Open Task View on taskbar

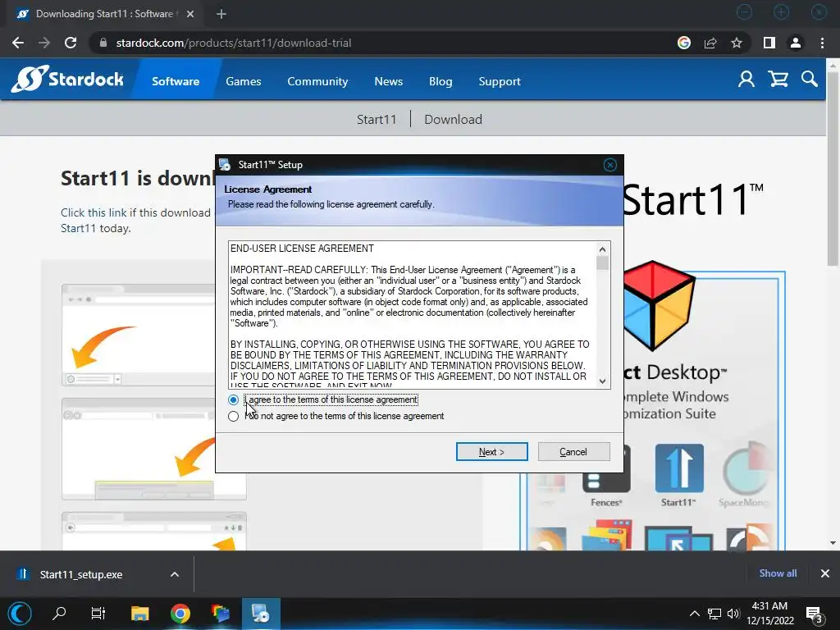[98, 614]
